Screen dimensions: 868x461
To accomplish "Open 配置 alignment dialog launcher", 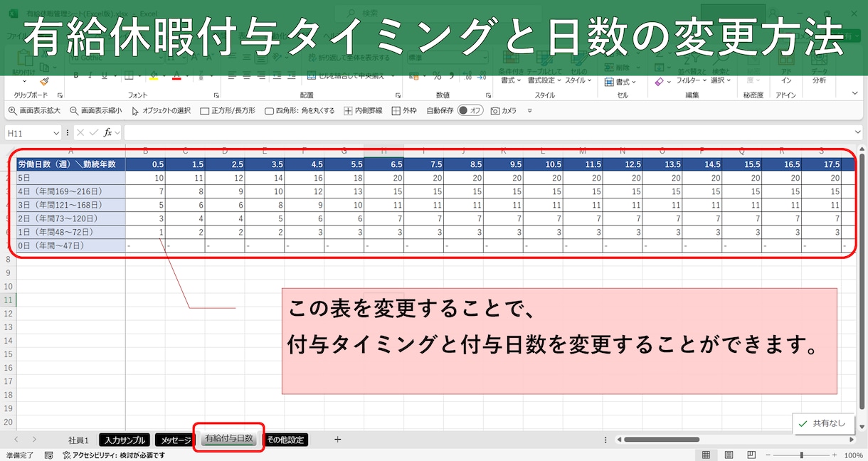I will coord(399,95).
